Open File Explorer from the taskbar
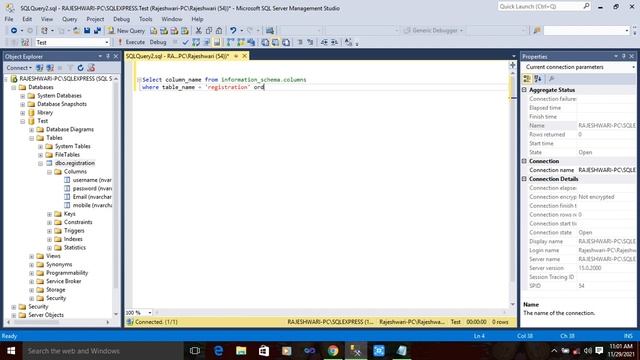This screenshot has width=640, height=360. [241, 351]
